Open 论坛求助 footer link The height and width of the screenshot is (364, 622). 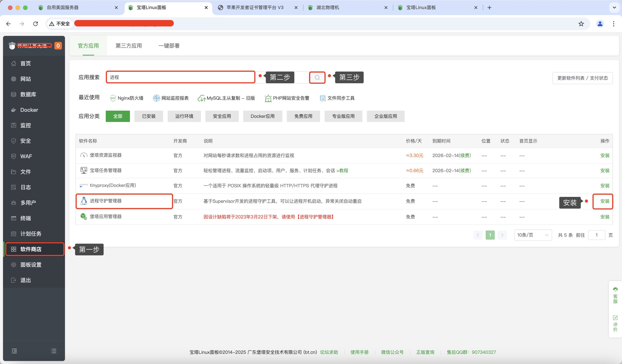pos(329,352)
